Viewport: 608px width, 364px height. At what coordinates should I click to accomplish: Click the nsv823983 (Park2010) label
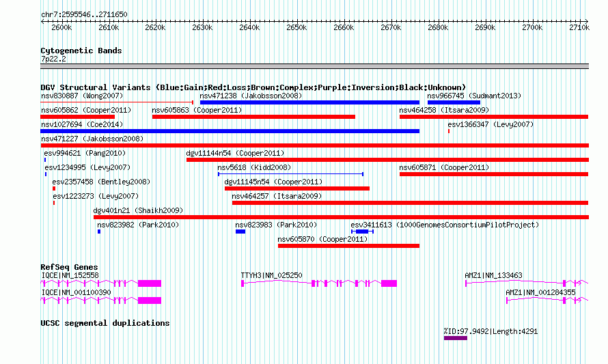point(276,225)
